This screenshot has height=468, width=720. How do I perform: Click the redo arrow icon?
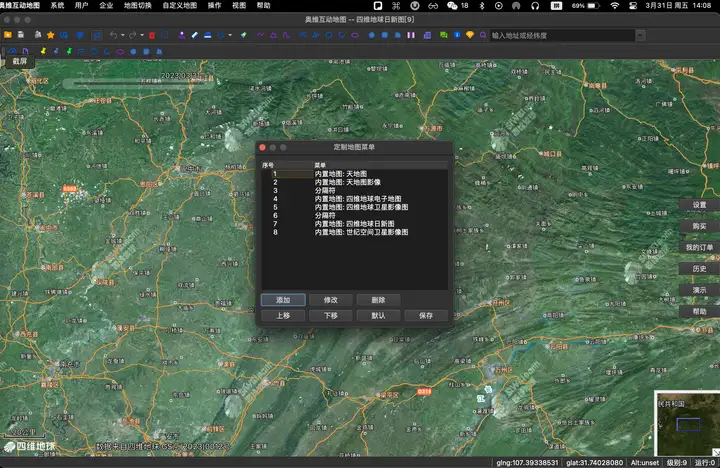[133, 35]
